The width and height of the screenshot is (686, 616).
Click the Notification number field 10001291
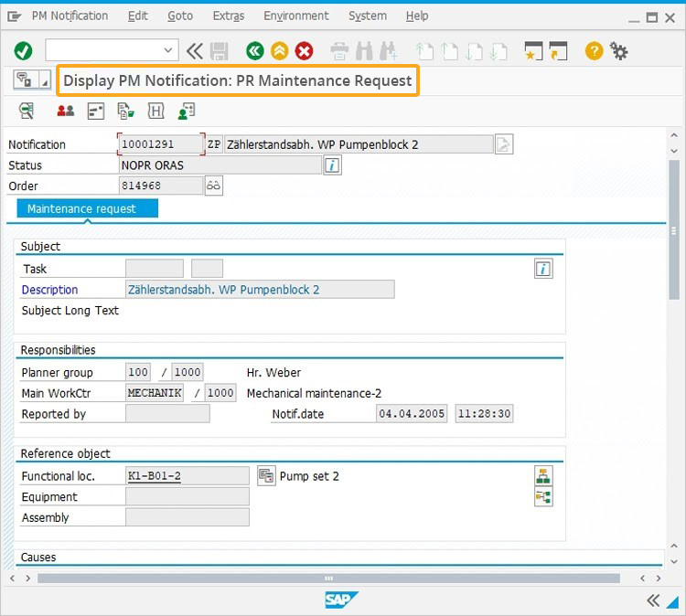tap(161, 144)
